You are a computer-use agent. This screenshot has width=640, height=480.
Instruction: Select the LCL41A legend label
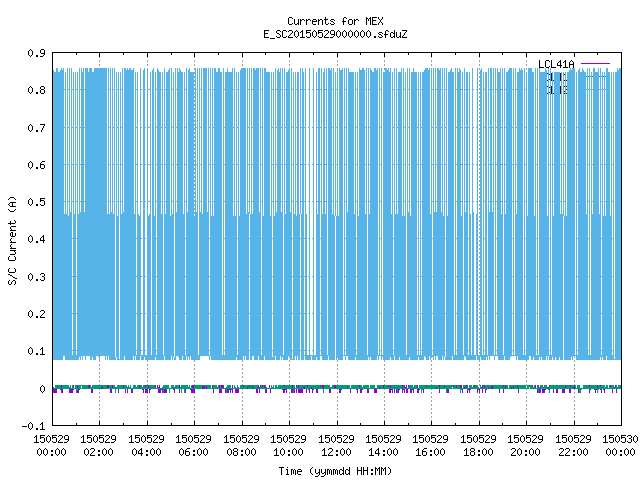556,64
